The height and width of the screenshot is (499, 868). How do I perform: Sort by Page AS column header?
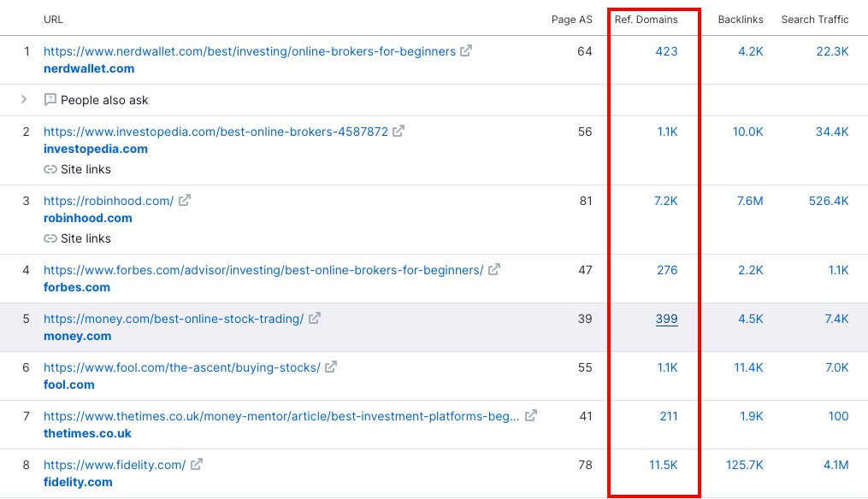click(572, 20)
